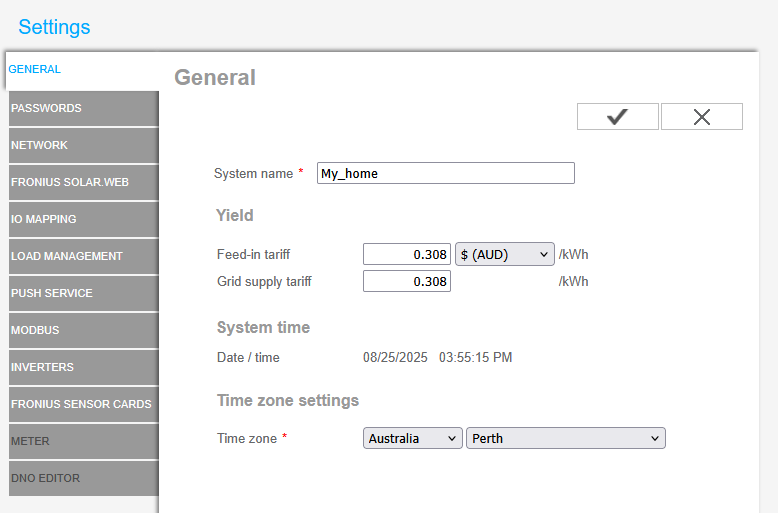
Task: Go to Fronius Solar.web settings
Action: [x=83, y=182]
